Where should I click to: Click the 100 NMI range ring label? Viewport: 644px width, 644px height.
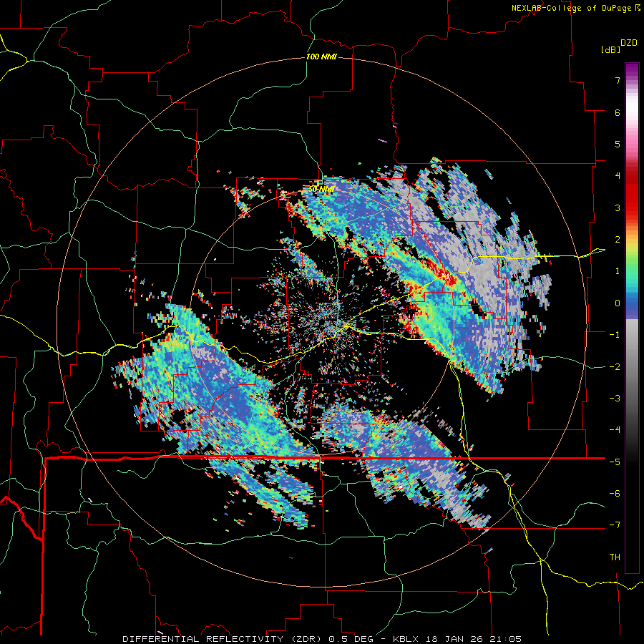pyautogui.click(x=321, y=57)
